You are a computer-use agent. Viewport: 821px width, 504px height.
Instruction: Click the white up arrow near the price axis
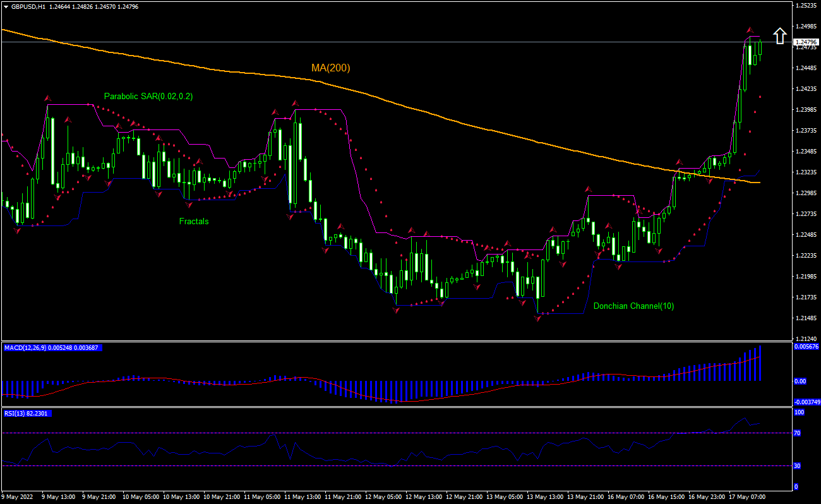[x=780, y=35]
